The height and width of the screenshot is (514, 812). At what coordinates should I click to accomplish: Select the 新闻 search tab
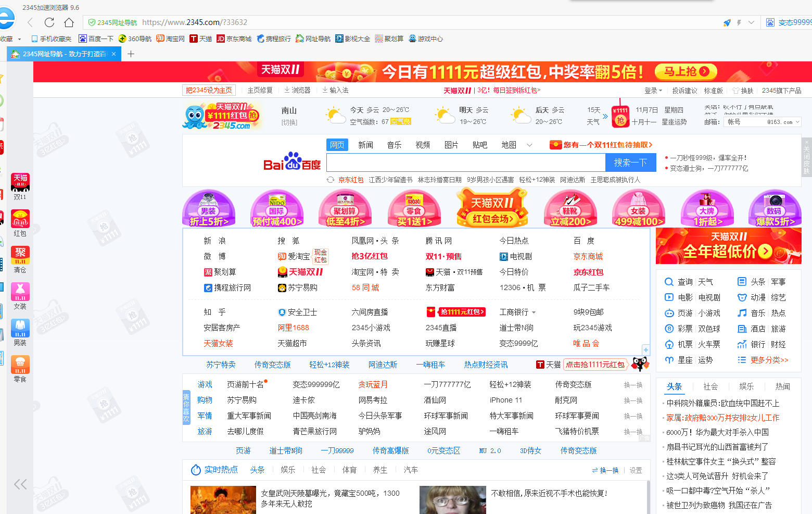tap(365, 145)
